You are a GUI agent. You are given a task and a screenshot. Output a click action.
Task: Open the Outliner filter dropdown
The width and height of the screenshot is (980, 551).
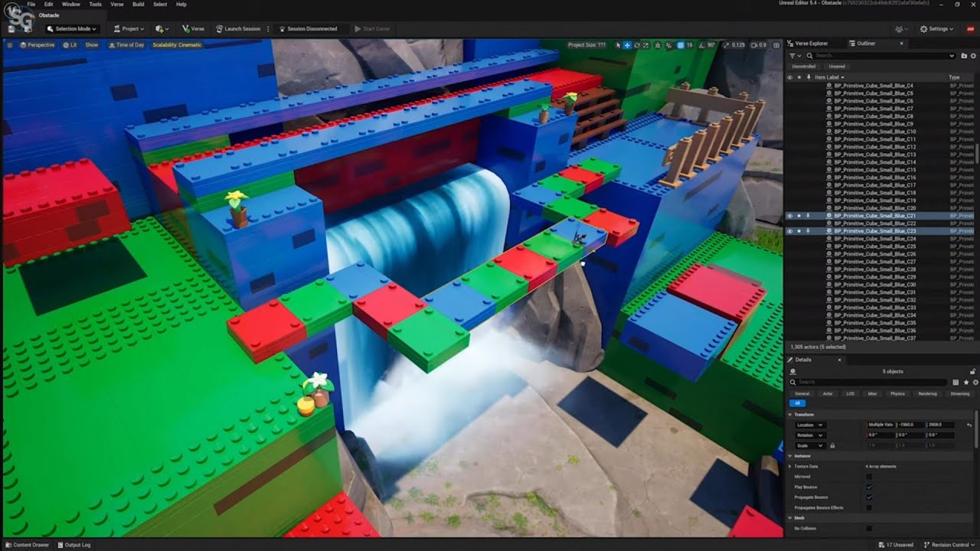click(x=794, y=56)
